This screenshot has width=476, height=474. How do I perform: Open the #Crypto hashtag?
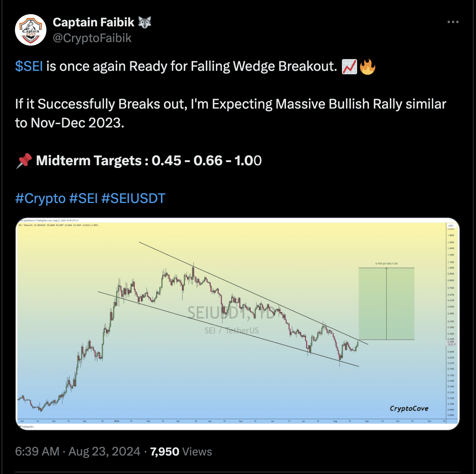click(x=40, y=198)
